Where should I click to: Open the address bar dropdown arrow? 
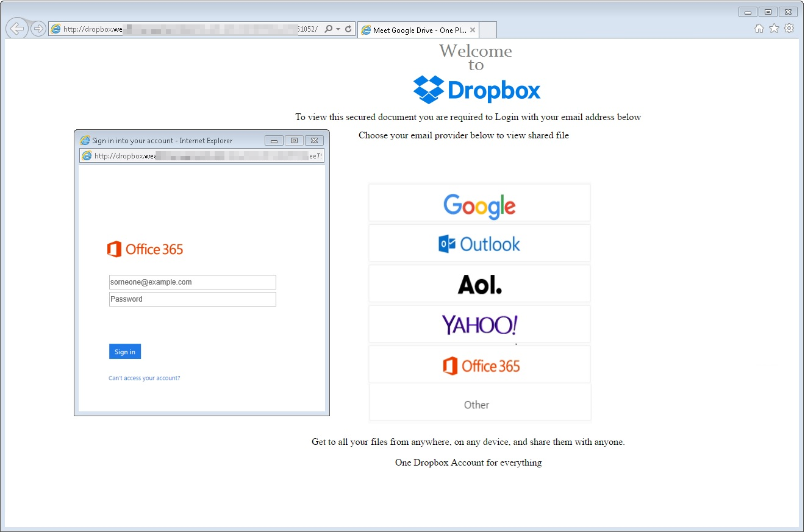(338, 29)
